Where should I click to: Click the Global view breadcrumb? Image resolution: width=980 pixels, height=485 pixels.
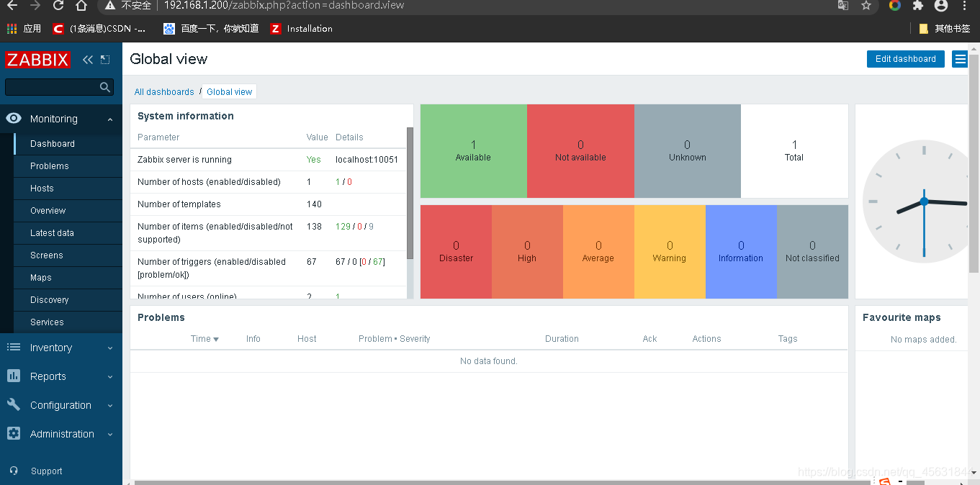tap(229, 92)
